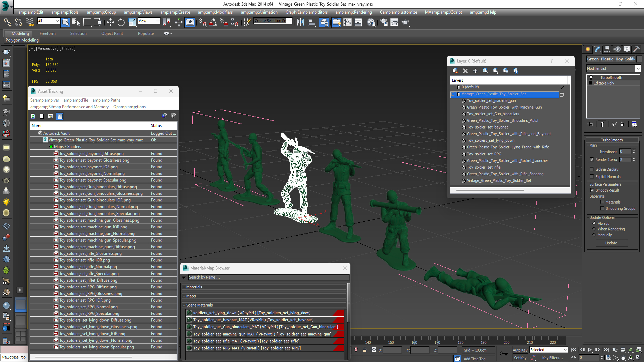644x362 pixels.
Task: Select the Scale tool in main toolbar
Action: 132,22
